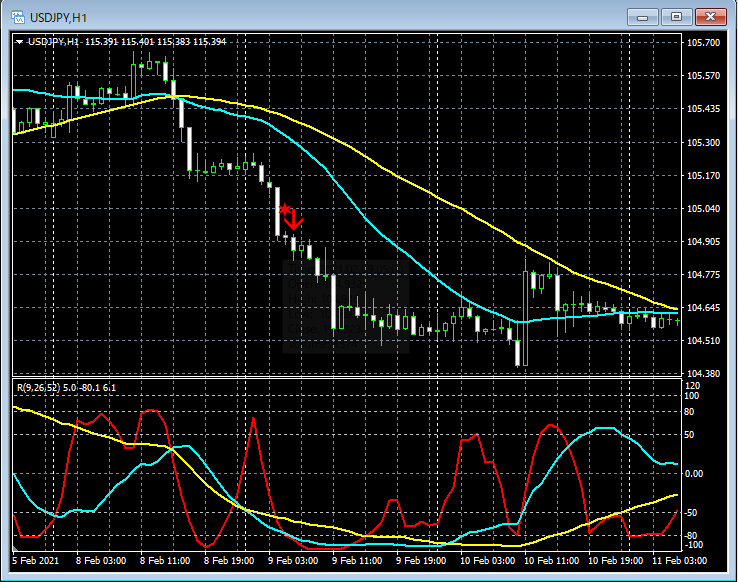Click the 105.040 price scale label
This screenshot has height=582, width=739.
[x=703, y=209]
